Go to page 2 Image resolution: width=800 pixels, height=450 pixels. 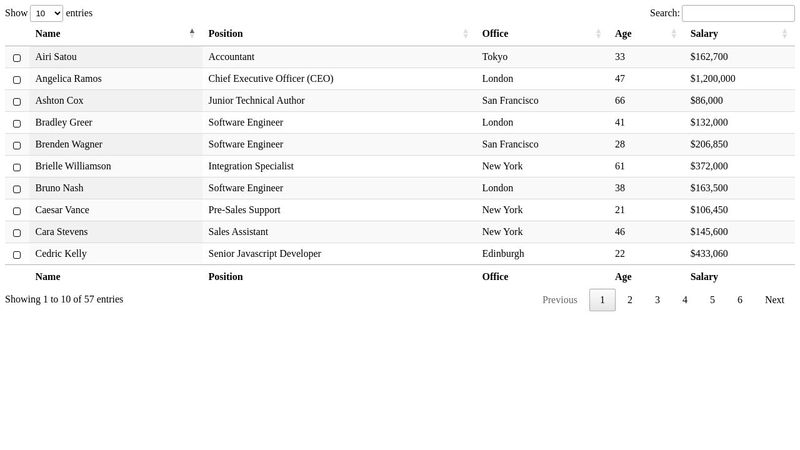(630, 300)
